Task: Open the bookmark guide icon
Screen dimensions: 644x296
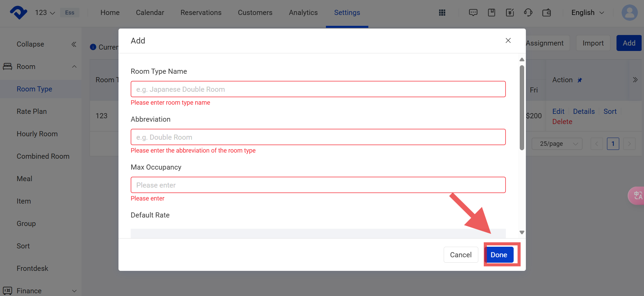Action: point(491,13)
